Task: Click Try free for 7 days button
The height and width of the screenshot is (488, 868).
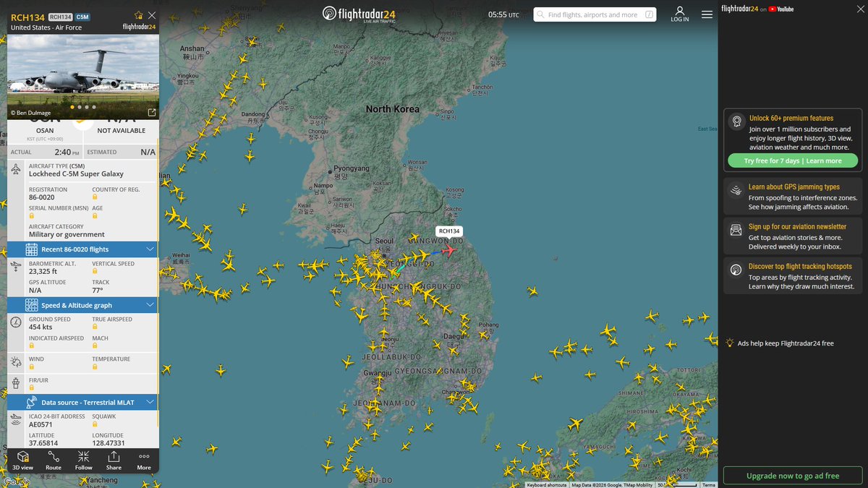Action: (793, 160)
